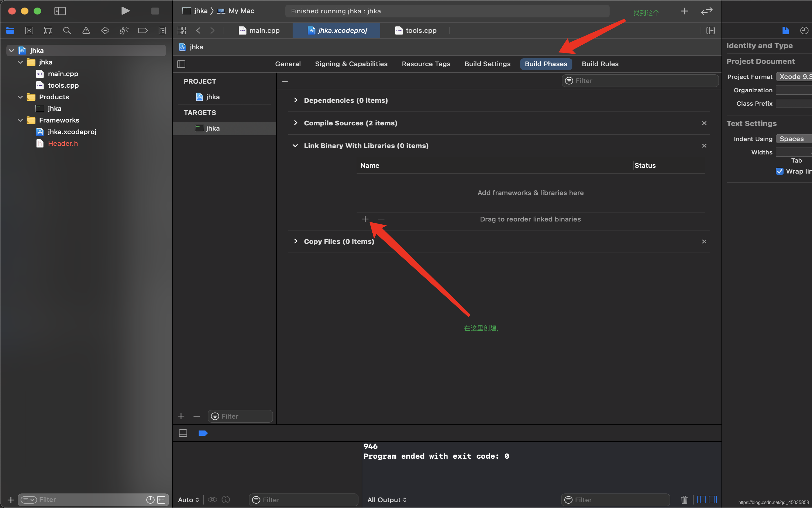
Task: Open the All Output dropdown
Action: click(387, 500)
